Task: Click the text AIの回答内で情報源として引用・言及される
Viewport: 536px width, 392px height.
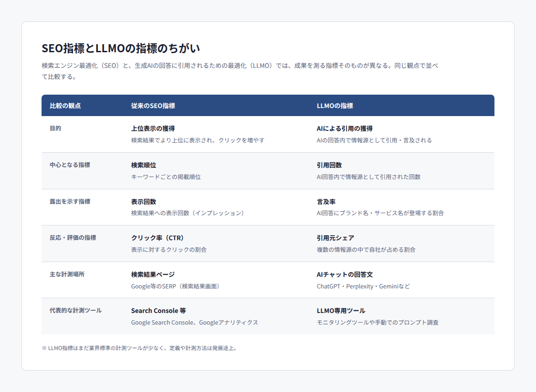Action: point(374,140)
